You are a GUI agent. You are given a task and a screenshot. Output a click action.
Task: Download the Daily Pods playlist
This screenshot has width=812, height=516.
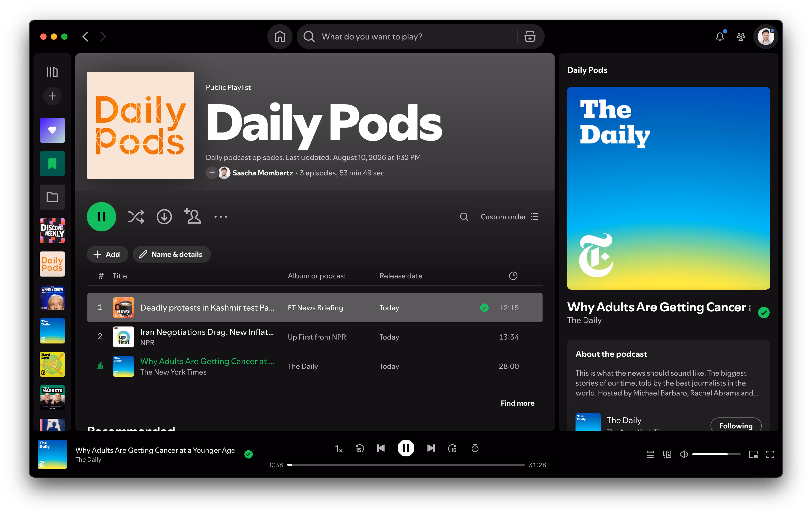164,217
